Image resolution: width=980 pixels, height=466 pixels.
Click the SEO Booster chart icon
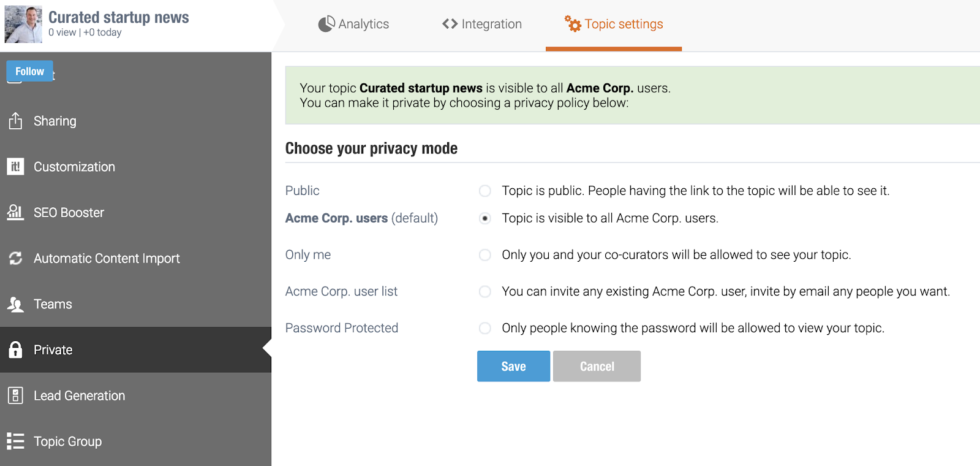(x=15, y=212)
